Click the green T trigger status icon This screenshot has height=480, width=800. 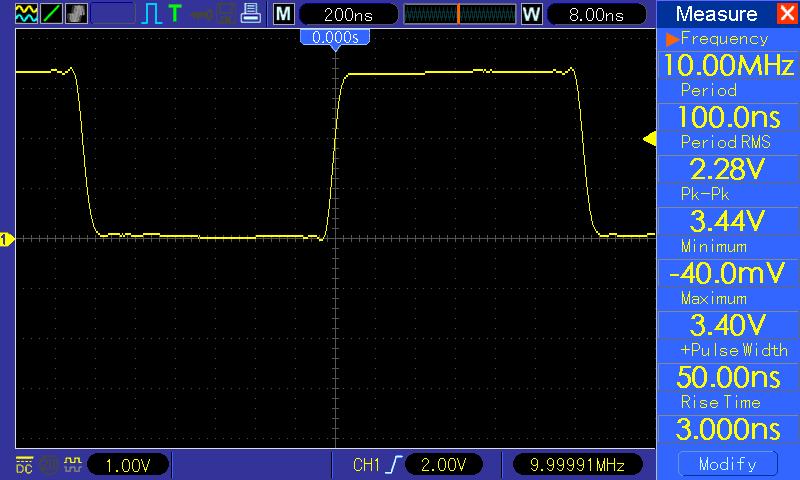point(175,14)
